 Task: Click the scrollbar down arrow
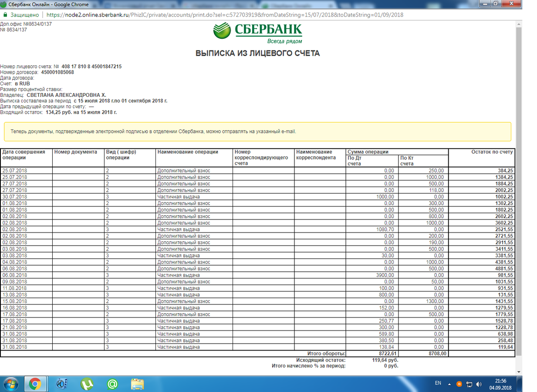coord(519,372)
